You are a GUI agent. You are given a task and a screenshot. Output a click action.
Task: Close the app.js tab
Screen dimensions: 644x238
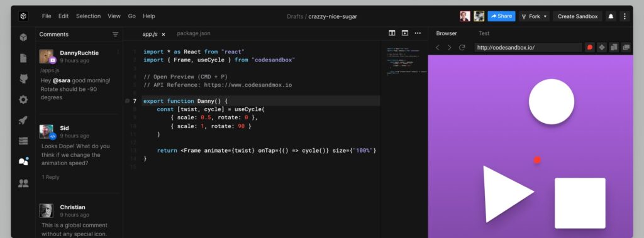pos(164,35)
